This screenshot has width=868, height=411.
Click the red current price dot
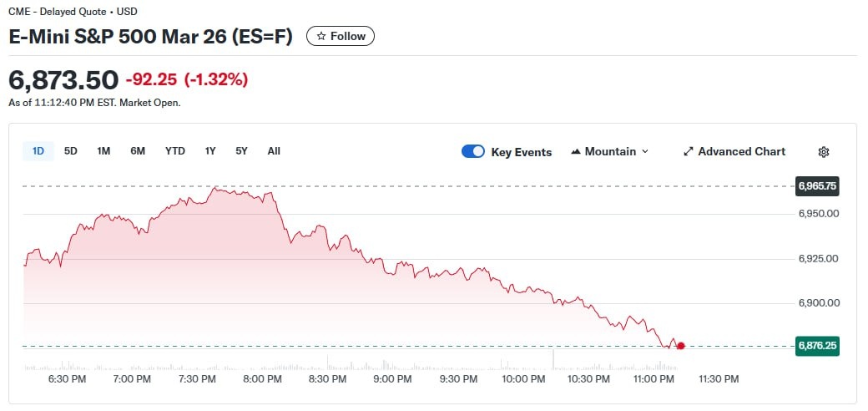tap(681, 346)
